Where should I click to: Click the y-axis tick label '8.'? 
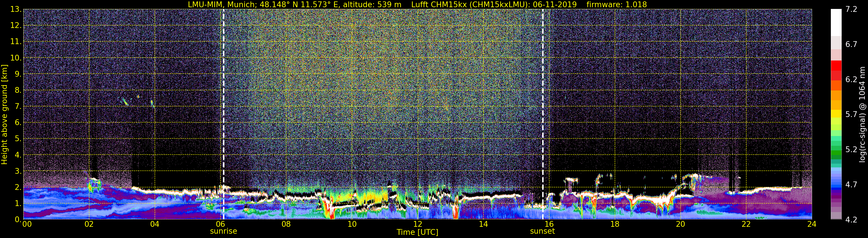pos(18,90)
